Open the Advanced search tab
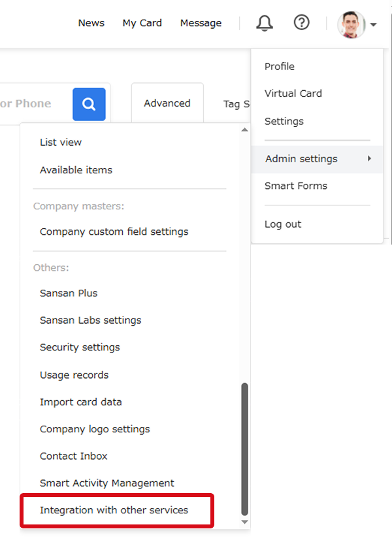Image resolution: width=392 pixels, height=548 pixels. click(x=167, y=103)
